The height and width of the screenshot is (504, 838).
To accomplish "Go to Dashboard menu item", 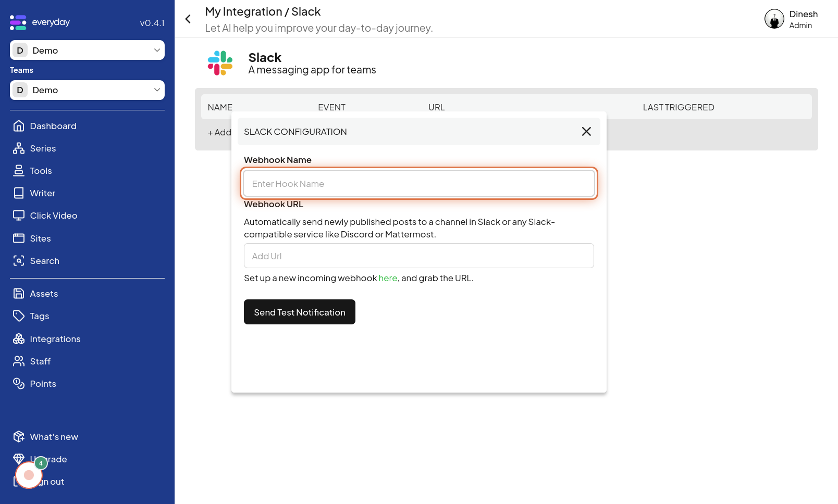I will point(53,126).
